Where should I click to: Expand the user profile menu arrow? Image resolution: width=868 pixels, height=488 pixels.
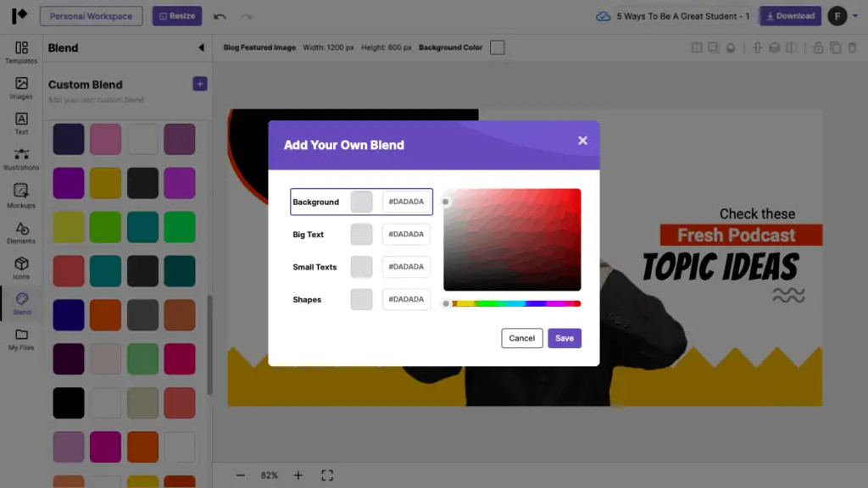(x=855, y=16)
